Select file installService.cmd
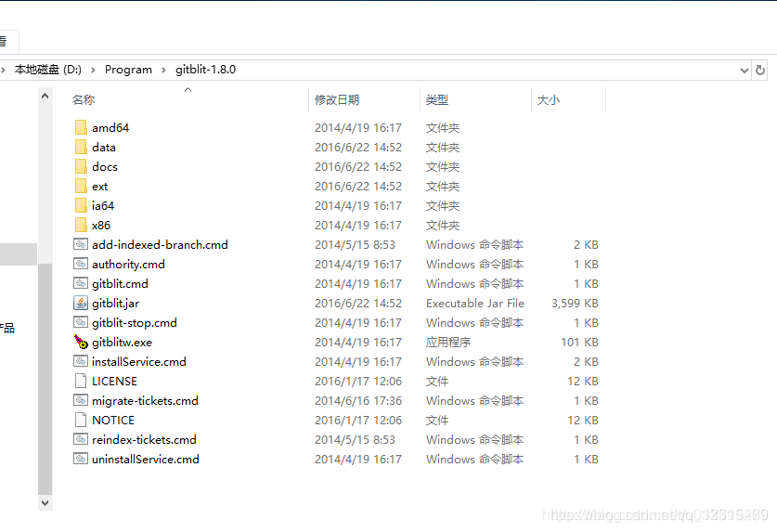Viewport: 777px width, 532px height. (x=139, y=361)
